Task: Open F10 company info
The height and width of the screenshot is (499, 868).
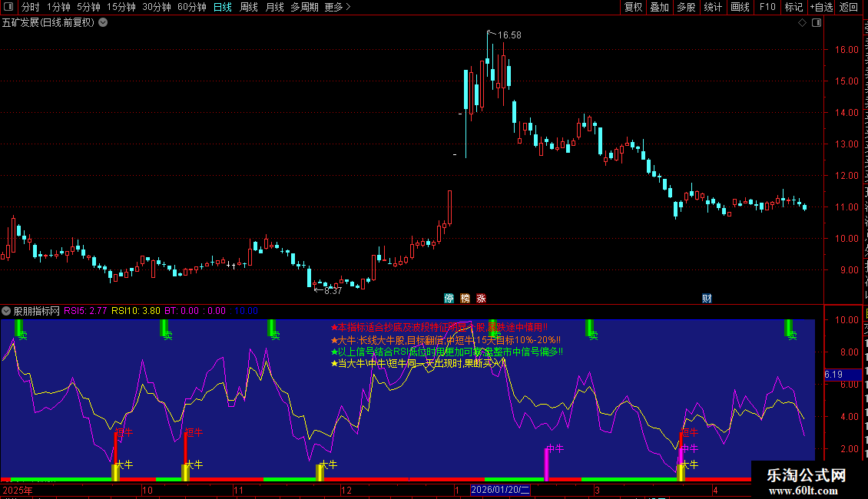Action: pyautogui.click(x=767, y=7)
